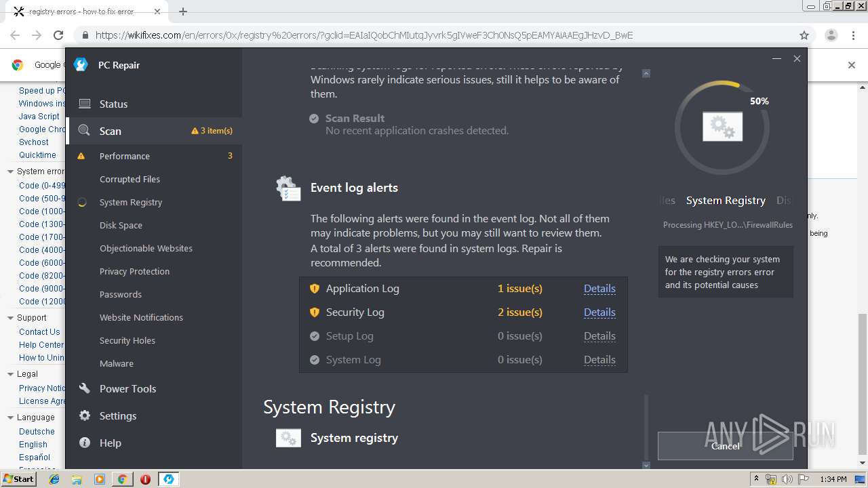Viewport: 868px width, 488px height.
Task: Click the Chrome address bar URL
Action: (364, 35)
